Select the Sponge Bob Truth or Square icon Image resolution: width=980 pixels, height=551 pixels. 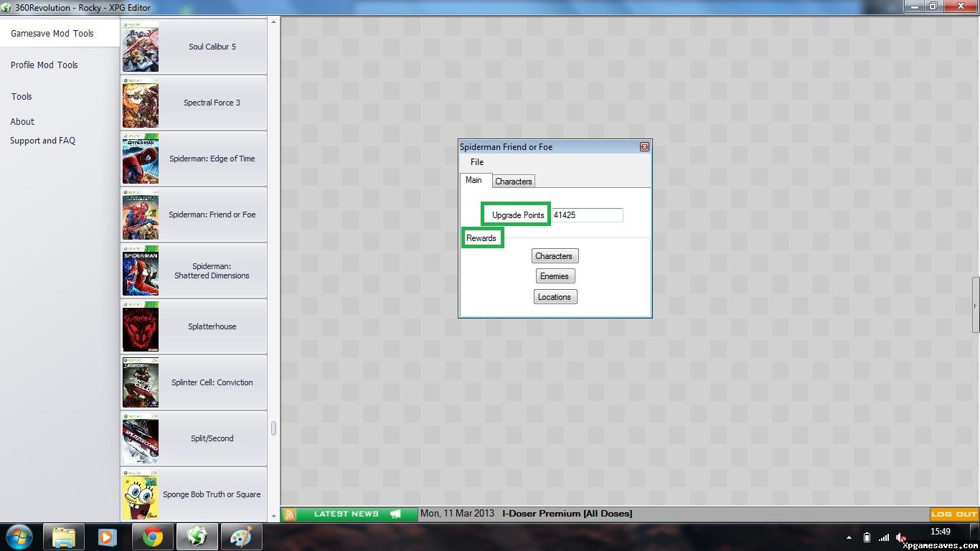(141, 494)
